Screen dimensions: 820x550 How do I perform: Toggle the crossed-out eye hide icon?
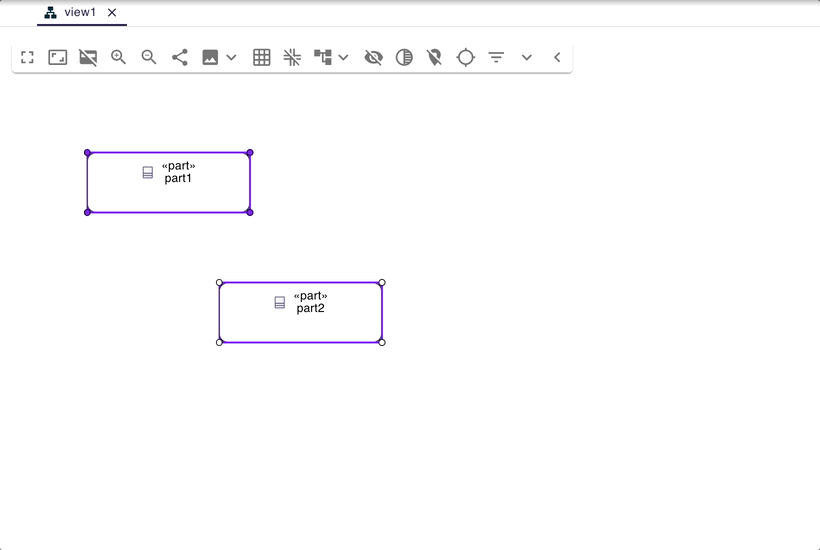[374, 58]
